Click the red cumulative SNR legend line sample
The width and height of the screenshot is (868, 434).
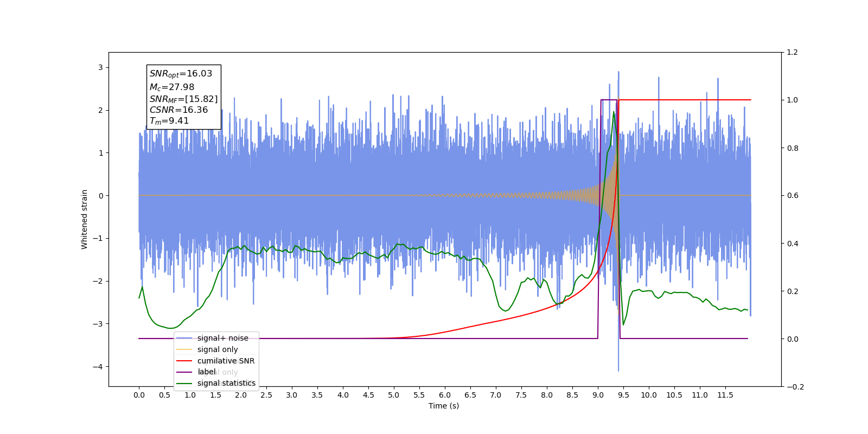tap(184, 361)
